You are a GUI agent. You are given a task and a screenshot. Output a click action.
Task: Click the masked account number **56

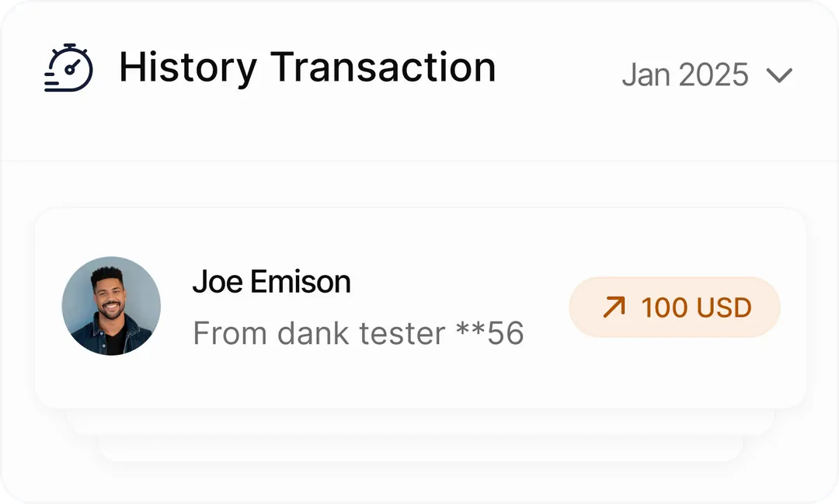pyautogui.click(x=489, y=333)
